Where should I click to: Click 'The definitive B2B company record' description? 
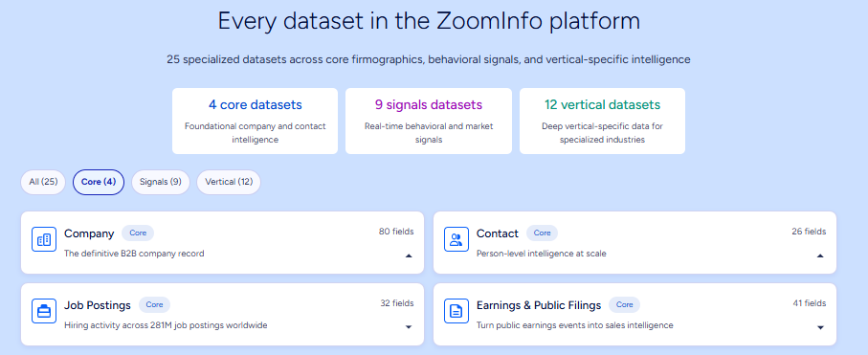(134, 254)
